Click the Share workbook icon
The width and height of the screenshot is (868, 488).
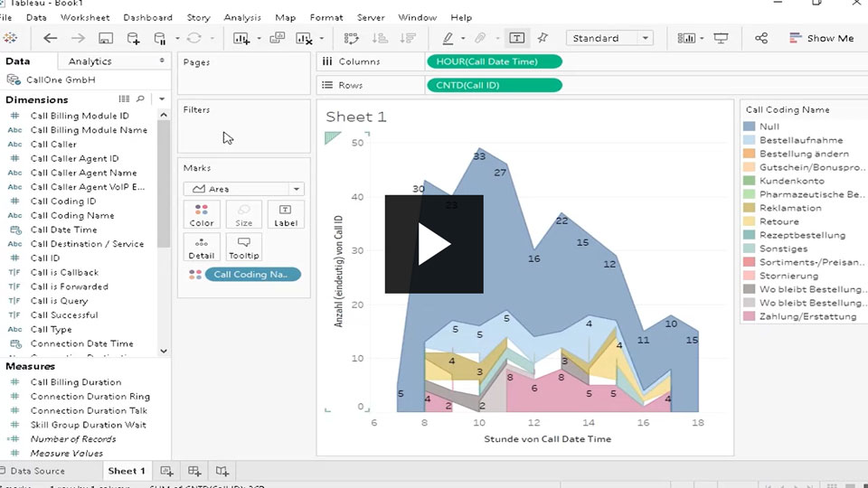761,38
